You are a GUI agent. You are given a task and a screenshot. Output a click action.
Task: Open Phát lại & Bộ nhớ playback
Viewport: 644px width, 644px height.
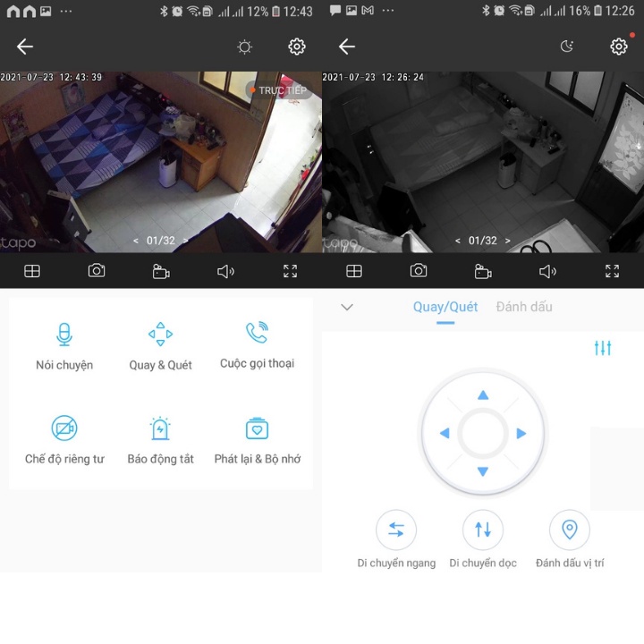[x=257, y=428]
